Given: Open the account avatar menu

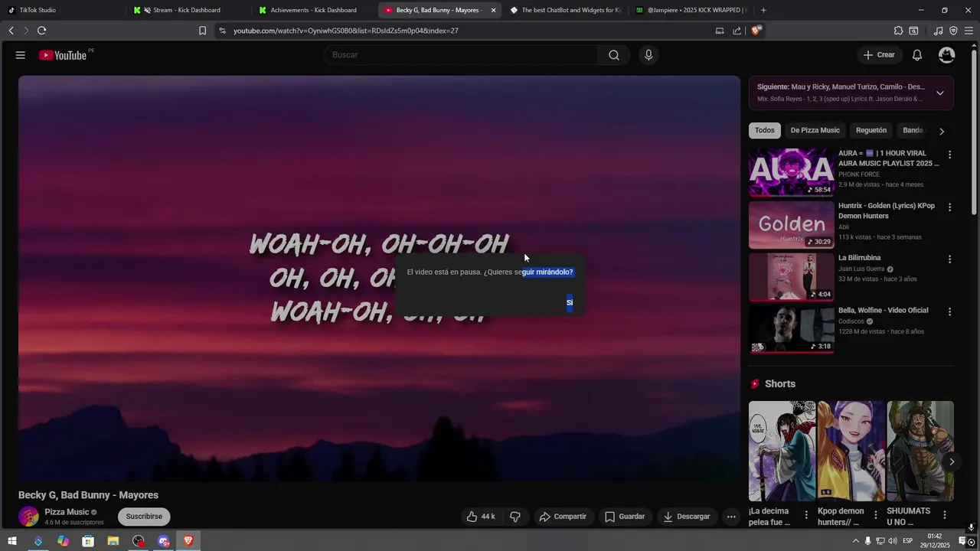Looking at the screenshot, I should (947, 55).
